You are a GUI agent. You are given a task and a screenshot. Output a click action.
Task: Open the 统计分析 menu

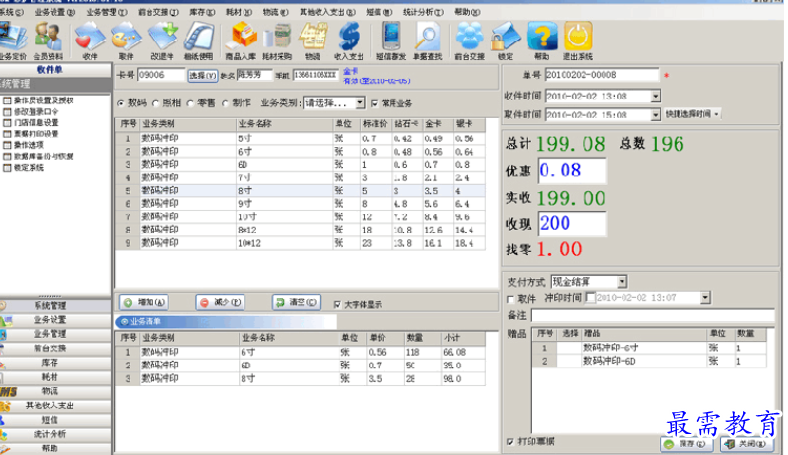[423, 12]
